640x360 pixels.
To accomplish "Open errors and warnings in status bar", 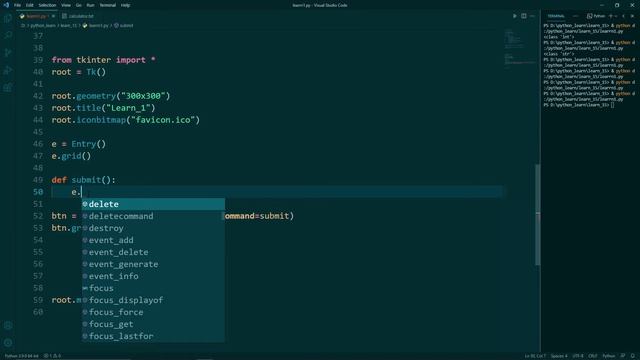I will pyautogui.click(x=52, y=356).
